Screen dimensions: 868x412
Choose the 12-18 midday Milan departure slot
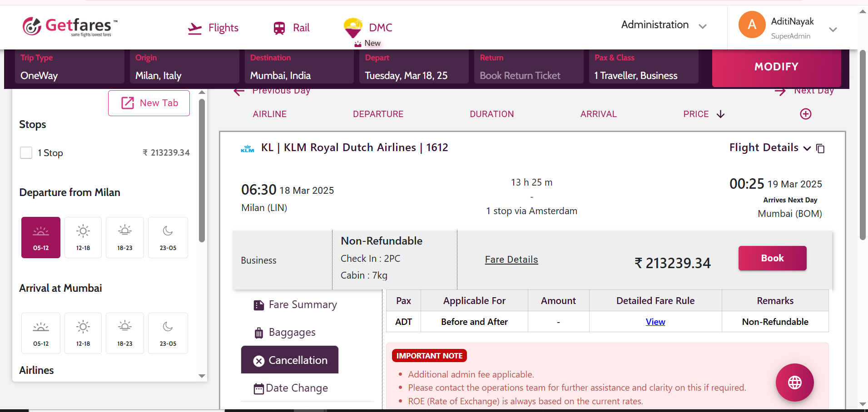(x=83, y=237)
